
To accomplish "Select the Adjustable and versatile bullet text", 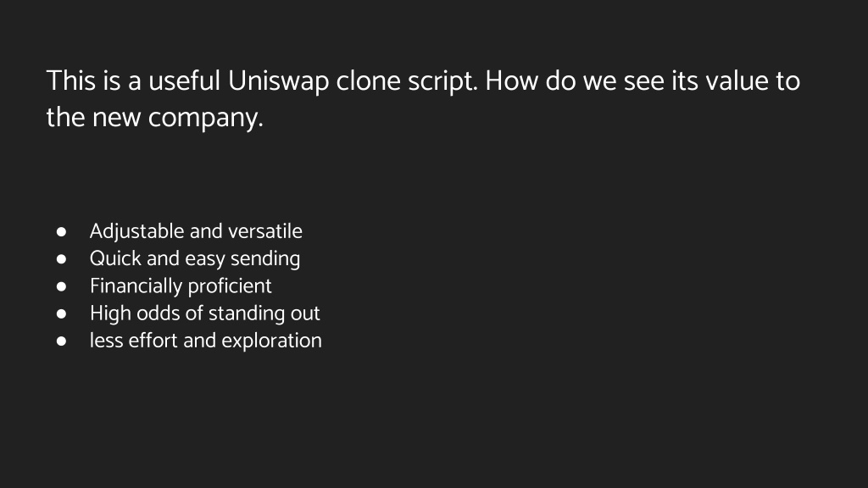I will pyautogui.click(x=196, y=231).
